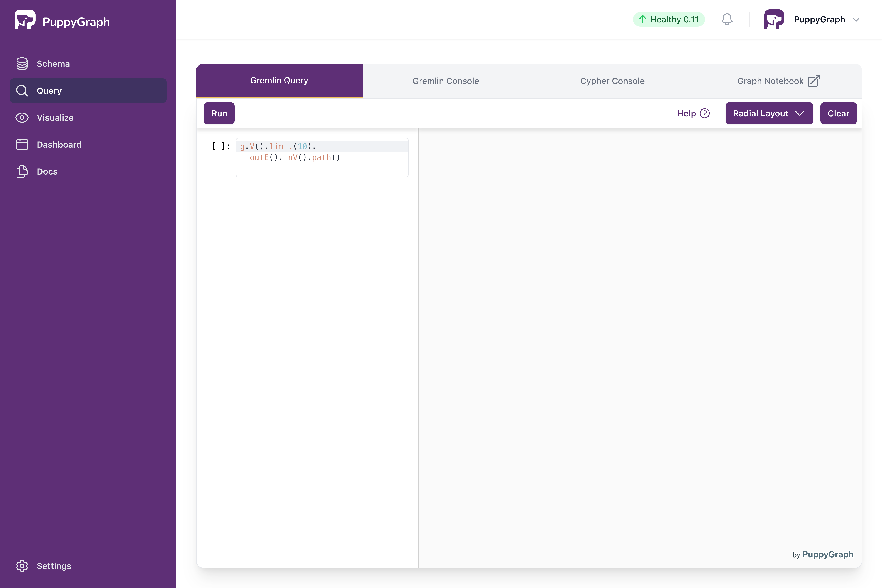Navigate to Dashboard section
This screenshot has height=588, width=882.
59,144
